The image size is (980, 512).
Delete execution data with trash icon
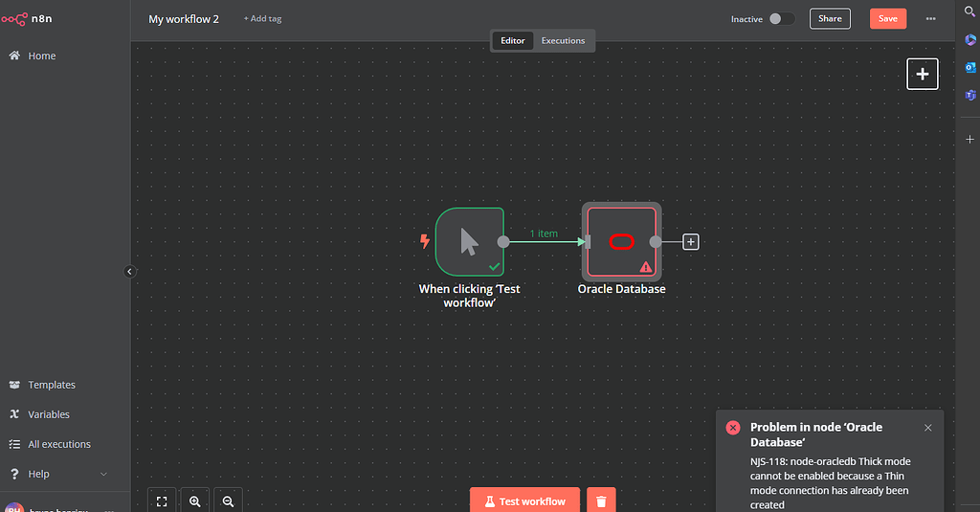coord(601,501)
